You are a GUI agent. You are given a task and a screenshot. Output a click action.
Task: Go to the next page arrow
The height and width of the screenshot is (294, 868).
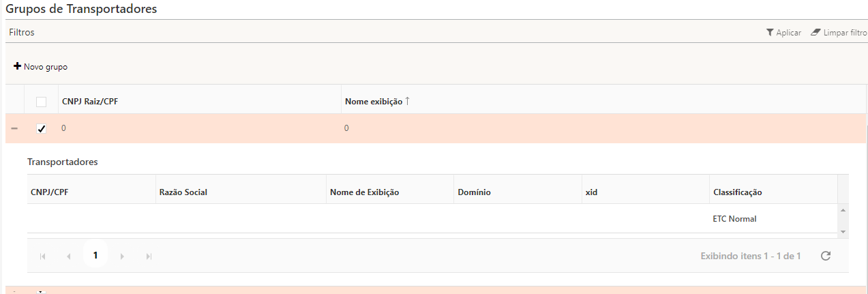[122, 256]
